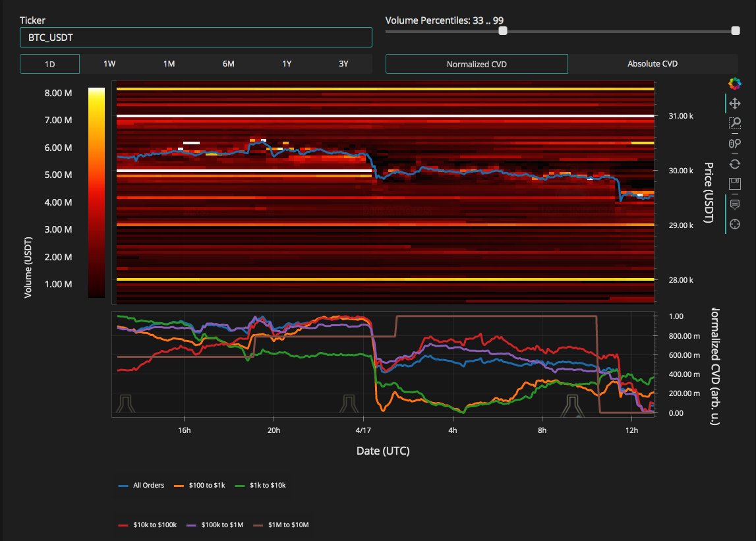Viewport: 756px width, 541px height.
Task: Switch to the 1M time range
Action: pos(169,64)
